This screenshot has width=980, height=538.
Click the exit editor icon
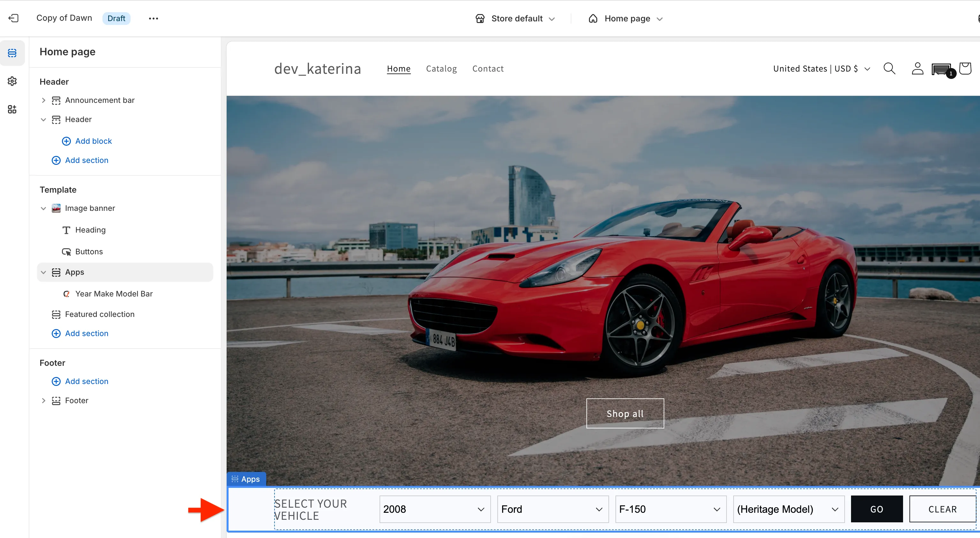(x=13, y=18)
